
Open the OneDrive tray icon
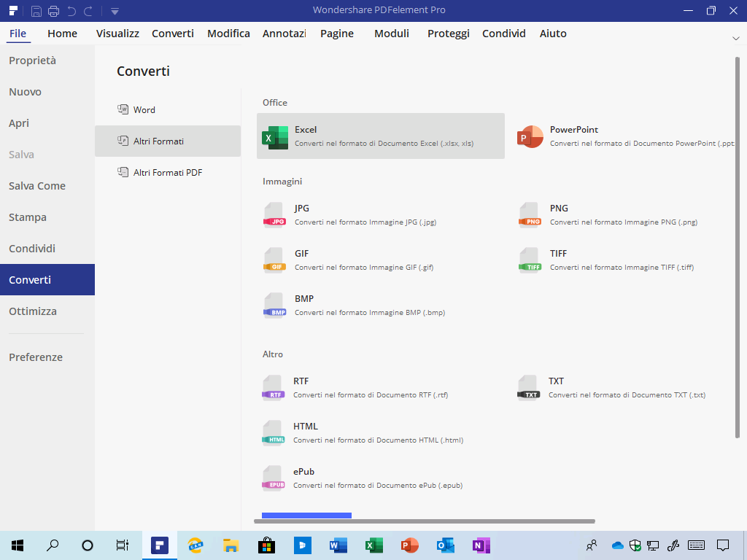click(617, 545)
